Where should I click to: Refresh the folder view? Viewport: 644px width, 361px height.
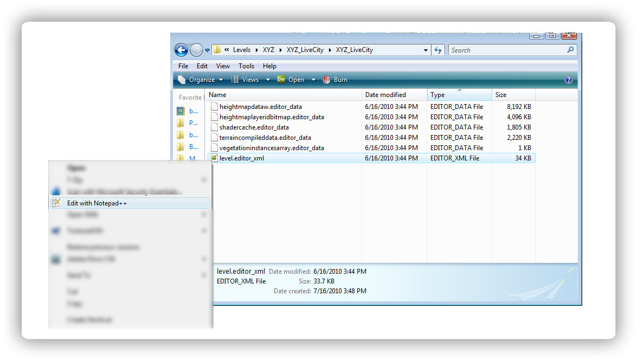(x=438, y=50)
